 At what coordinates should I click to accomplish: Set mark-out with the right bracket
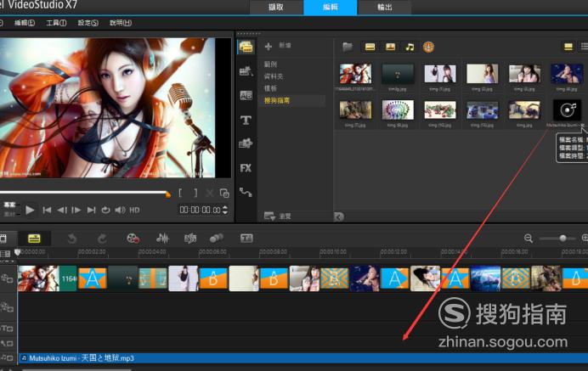click(x=195, y=193)
